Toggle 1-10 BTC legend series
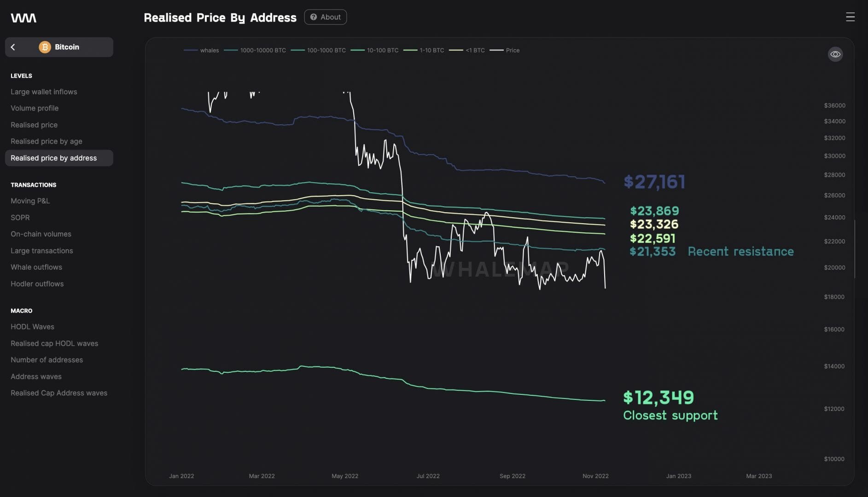Screen dimensions: 868x497 [424, 50]
